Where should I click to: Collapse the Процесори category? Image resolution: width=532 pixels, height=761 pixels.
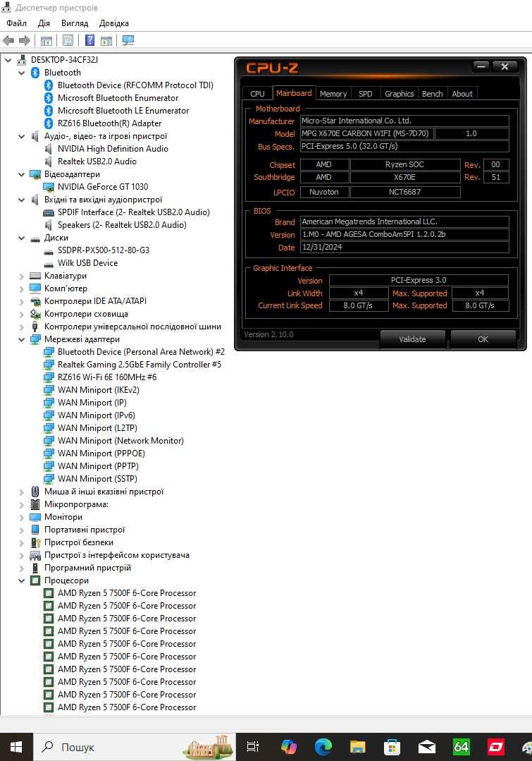21,580
